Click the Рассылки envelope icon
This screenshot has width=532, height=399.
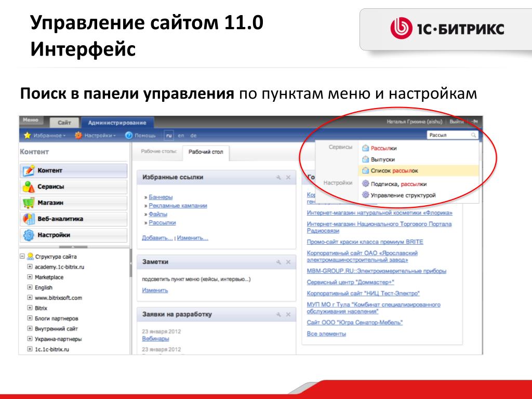pos(365,148)
